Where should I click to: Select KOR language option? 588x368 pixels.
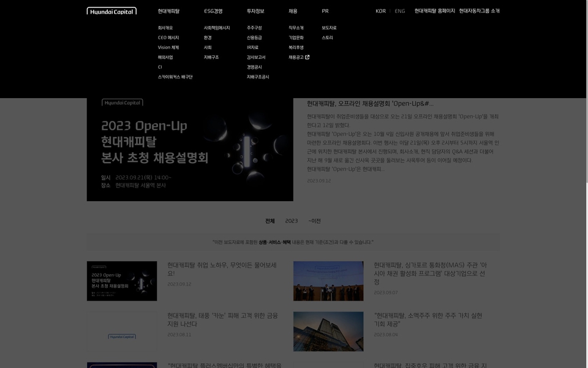[x=380, y=11]
